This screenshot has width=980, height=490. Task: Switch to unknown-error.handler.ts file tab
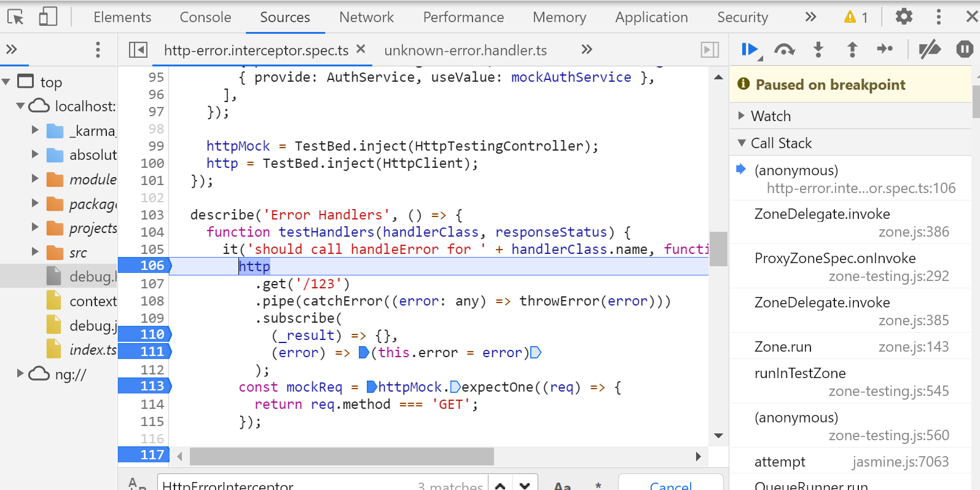click(x=465, y=50)
